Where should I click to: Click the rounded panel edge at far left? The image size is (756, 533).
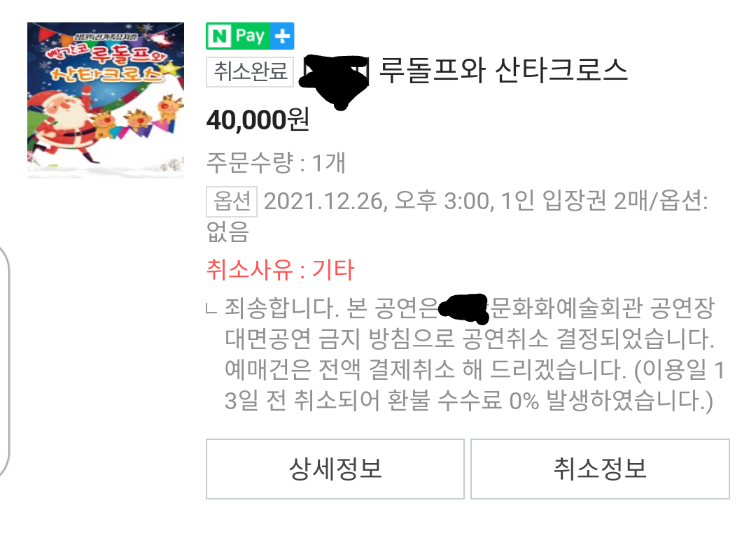pos(4,362)
